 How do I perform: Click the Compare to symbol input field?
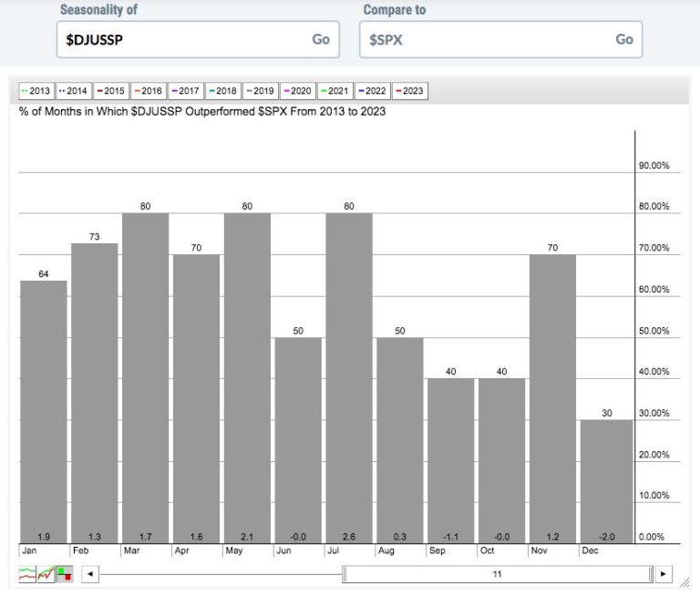485,40
